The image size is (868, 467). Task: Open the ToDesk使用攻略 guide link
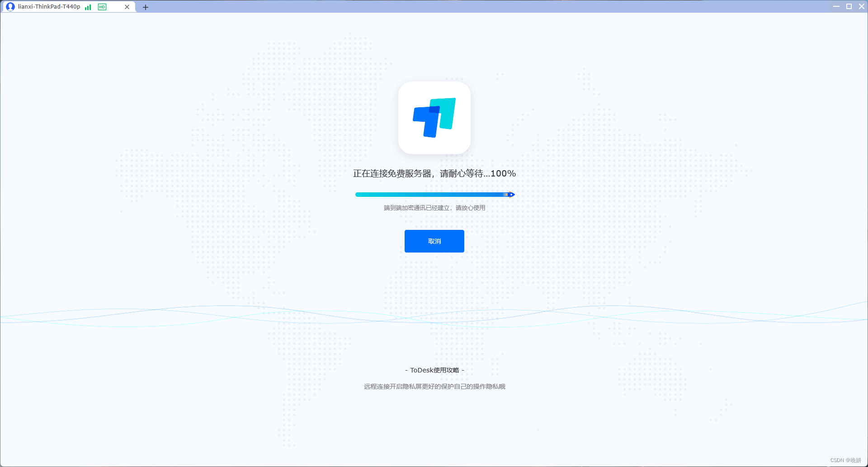(434, 370)
